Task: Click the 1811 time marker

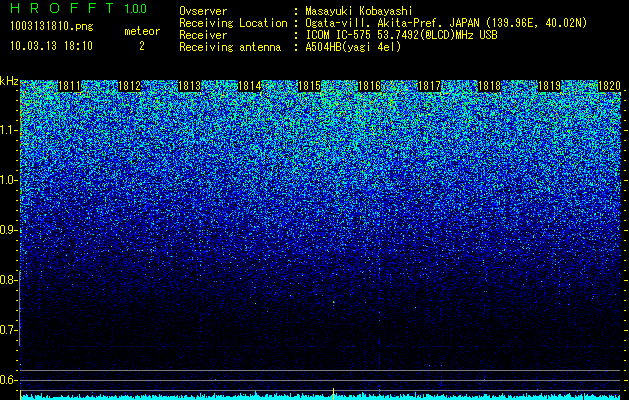Action: click(69, 86)
